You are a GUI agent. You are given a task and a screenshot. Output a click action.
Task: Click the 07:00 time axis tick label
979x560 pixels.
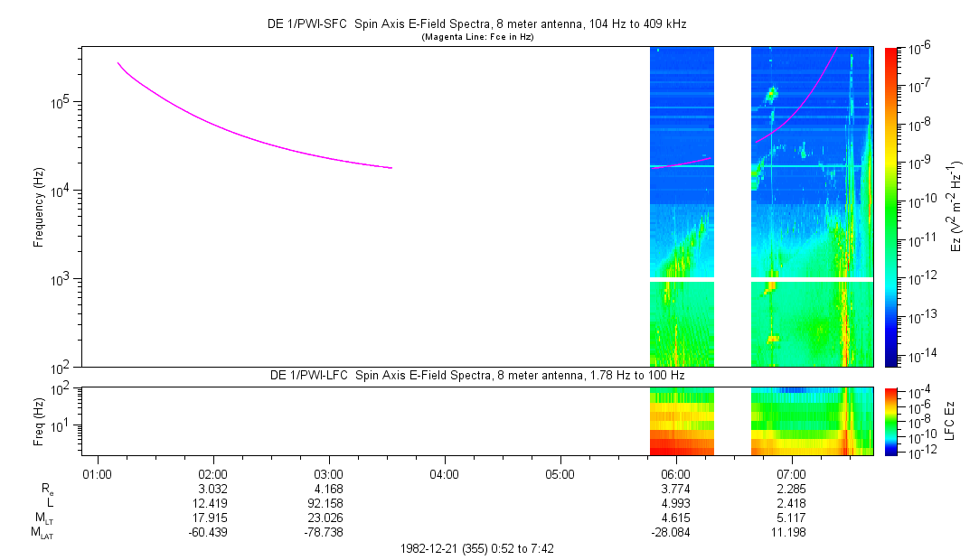[791, 474]
